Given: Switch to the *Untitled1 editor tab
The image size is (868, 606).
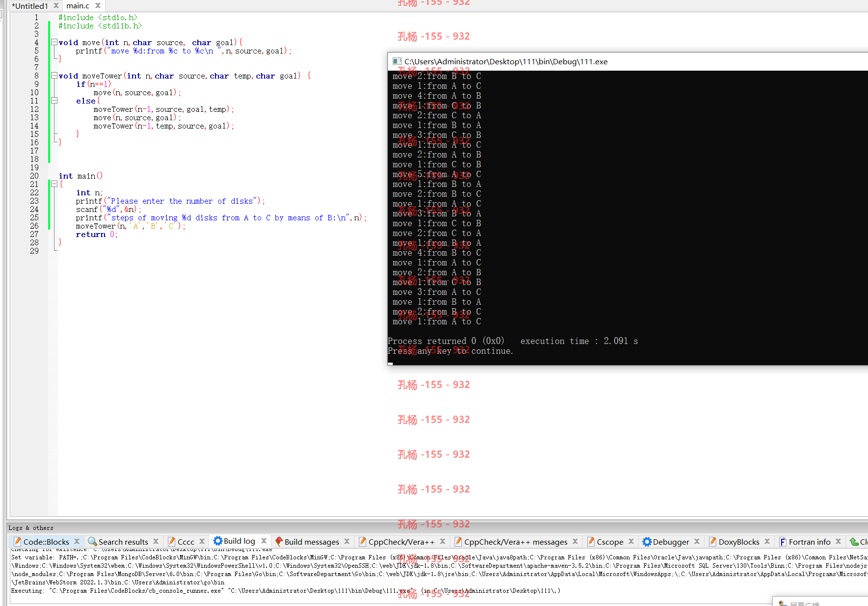Looking at the screenshot, I should pyautogui.click(x=30, y=6).
